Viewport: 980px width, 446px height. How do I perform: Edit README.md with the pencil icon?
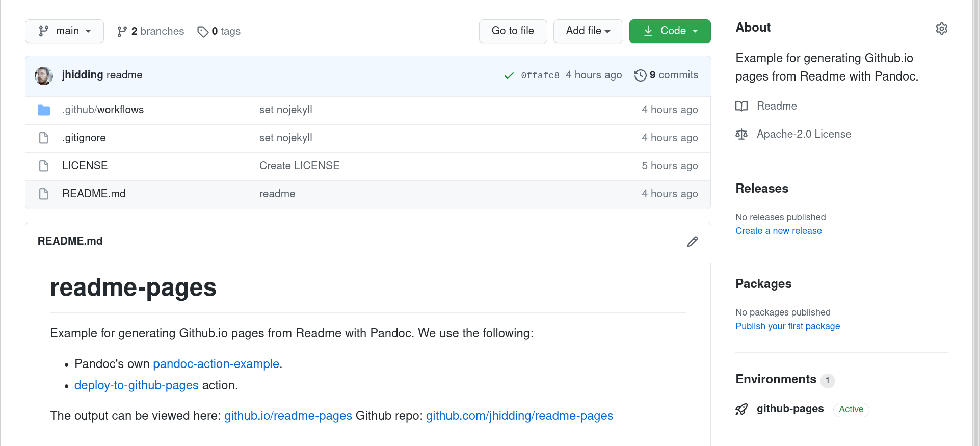pos(692,242)
